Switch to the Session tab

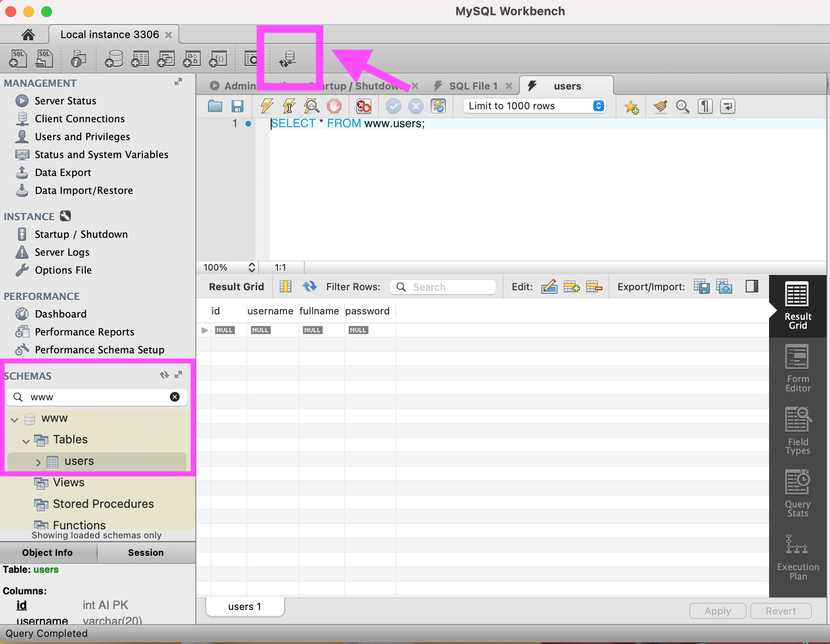point(146,553)
